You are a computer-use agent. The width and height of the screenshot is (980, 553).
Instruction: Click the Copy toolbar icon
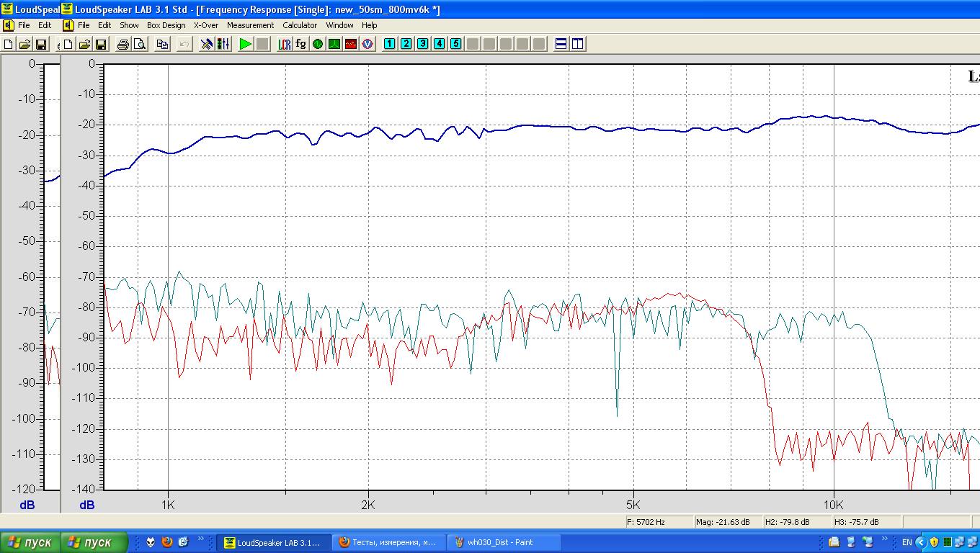[162, 44]
